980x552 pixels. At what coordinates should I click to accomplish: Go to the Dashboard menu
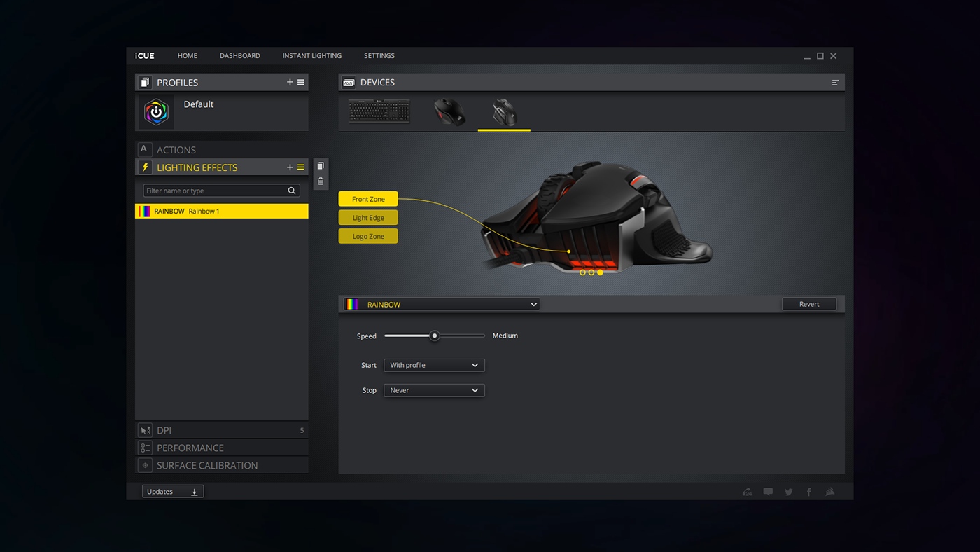(x=239, y=56)
